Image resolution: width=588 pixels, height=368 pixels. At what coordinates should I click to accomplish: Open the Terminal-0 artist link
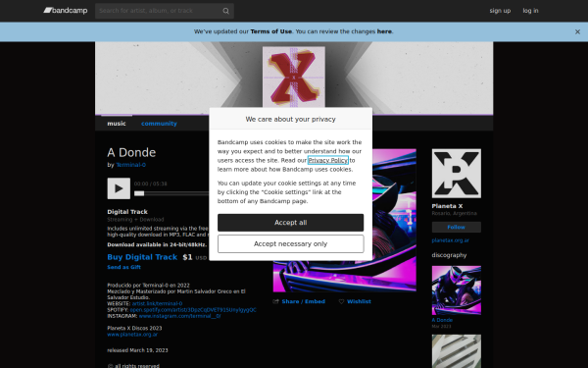point(131,165)
